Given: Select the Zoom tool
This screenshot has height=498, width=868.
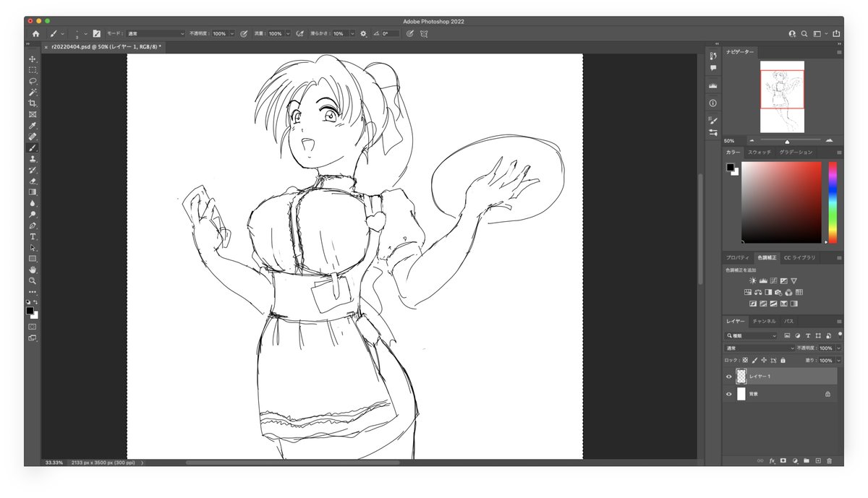Looking at the screenshot, I should pos(33,280).
